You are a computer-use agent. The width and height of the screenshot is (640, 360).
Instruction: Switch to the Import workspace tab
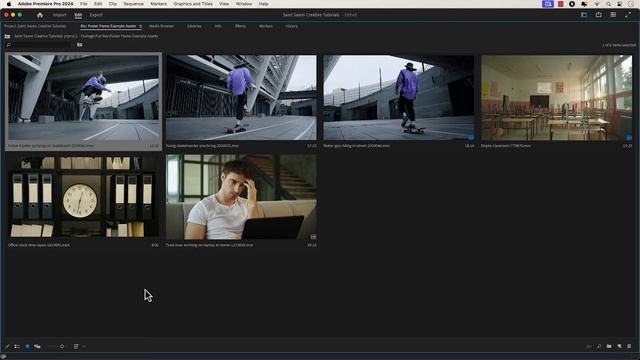click(x=60, y=15)
